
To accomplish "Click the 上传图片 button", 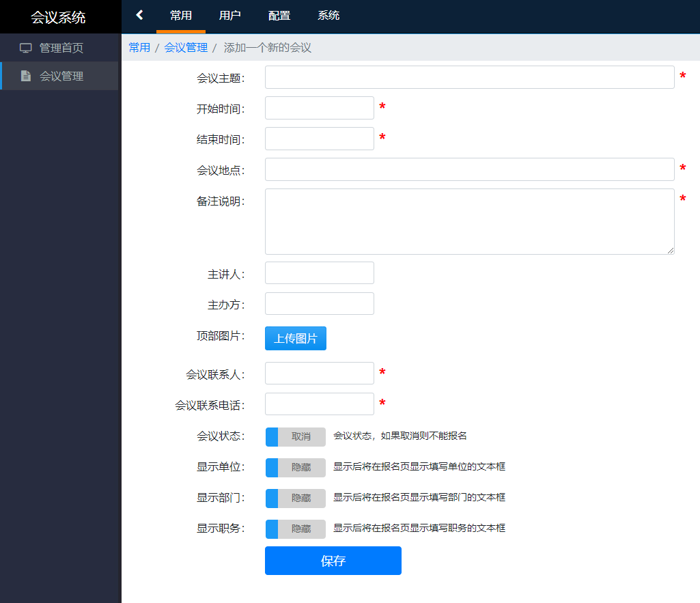I will [296, 338].
